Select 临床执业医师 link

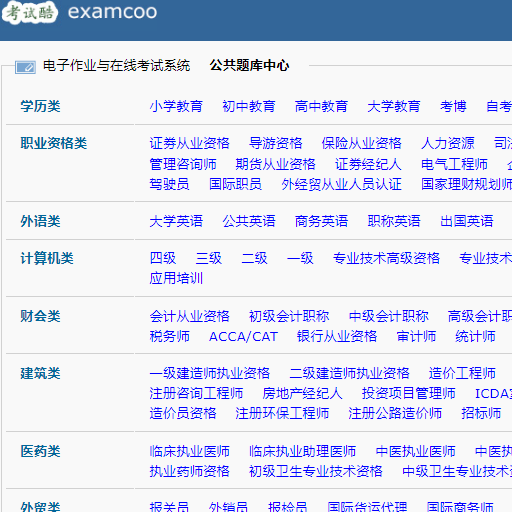pos(189,451)
